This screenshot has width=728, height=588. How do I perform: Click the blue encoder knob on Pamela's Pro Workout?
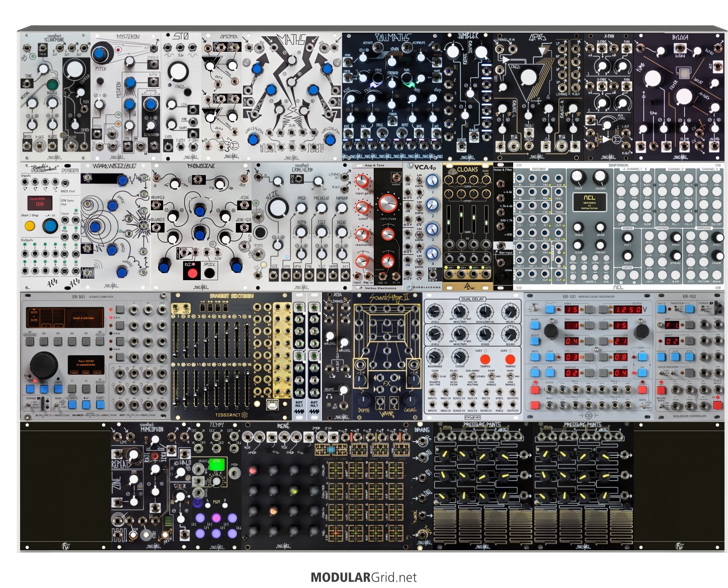[49, 225]
